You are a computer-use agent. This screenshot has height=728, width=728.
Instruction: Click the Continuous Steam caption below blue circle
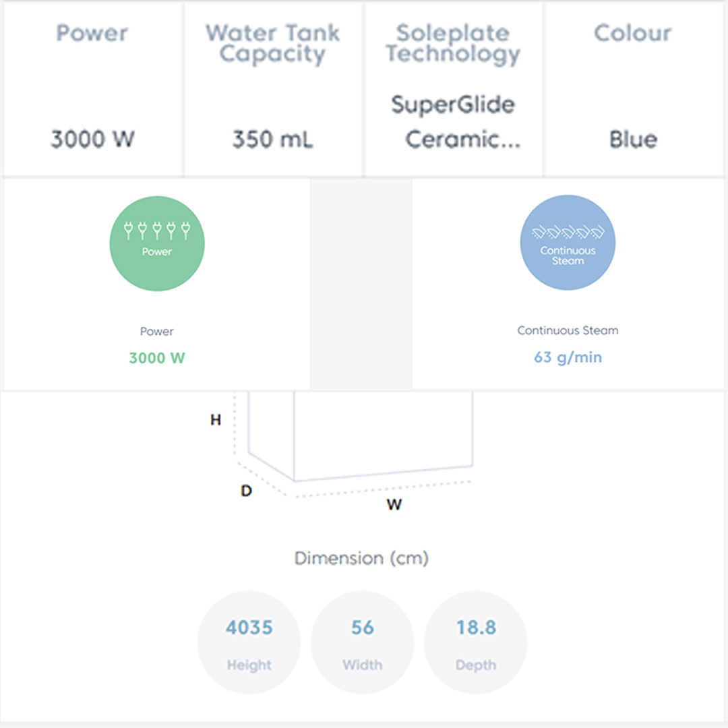coord(568,330)
